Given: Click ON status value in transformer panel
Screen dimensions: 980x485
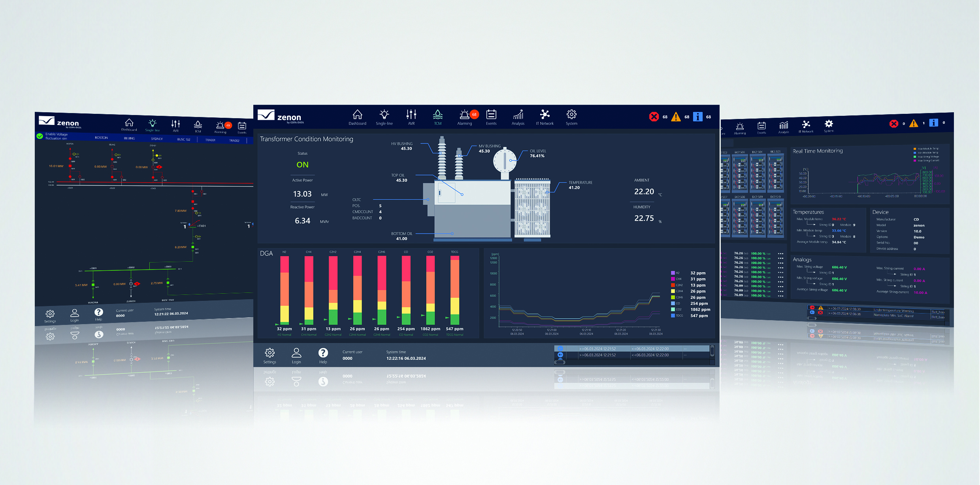Looking at the screenshot, I should [302, 165].
